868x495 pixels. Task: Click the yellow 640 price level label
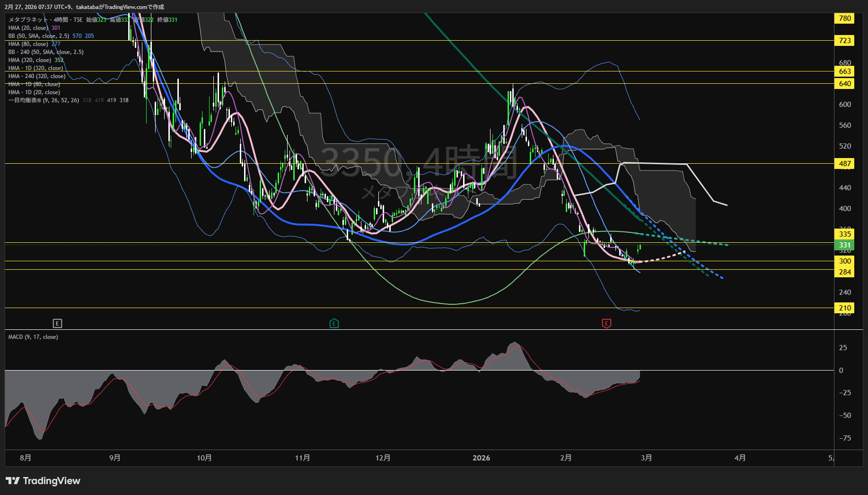[845, 84]
